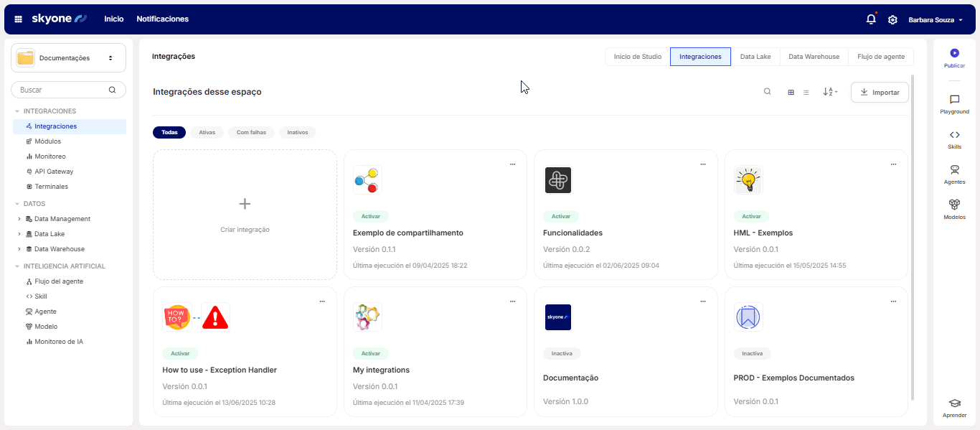Screen dimensions: 980x430
Task: Open the sort order dropdown
Action: 830,92
